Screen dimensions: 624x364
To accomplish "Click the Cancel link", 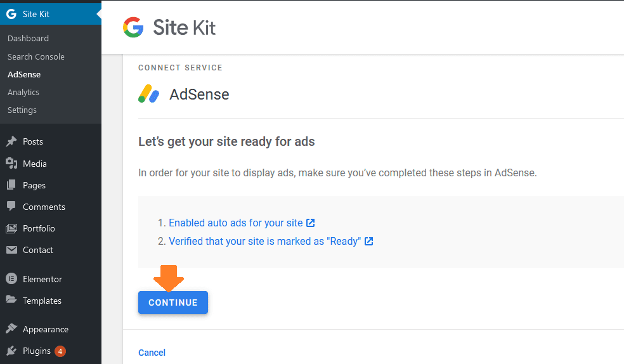I will pyautogui.click(x=152, y=353).
